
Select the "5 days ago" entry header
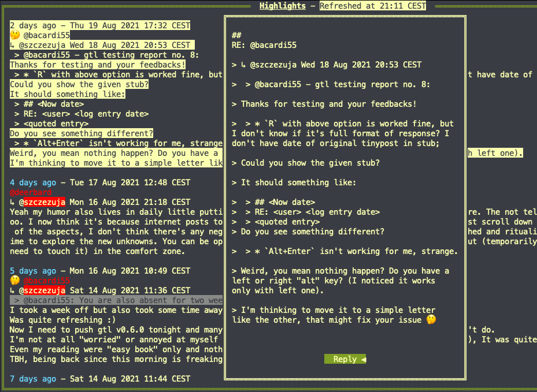coord(100,271)
